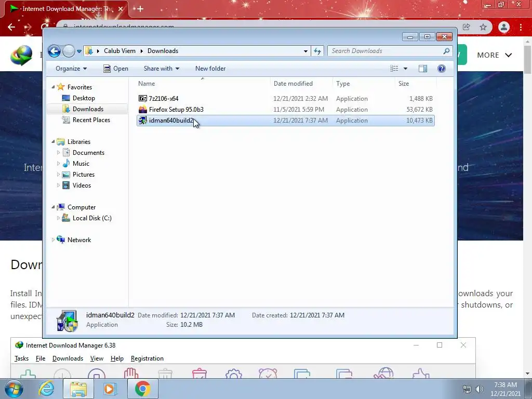Launch Internet Explorer from the taskbar
Screen dimensions: 532x399
click(x=46, y=389)
